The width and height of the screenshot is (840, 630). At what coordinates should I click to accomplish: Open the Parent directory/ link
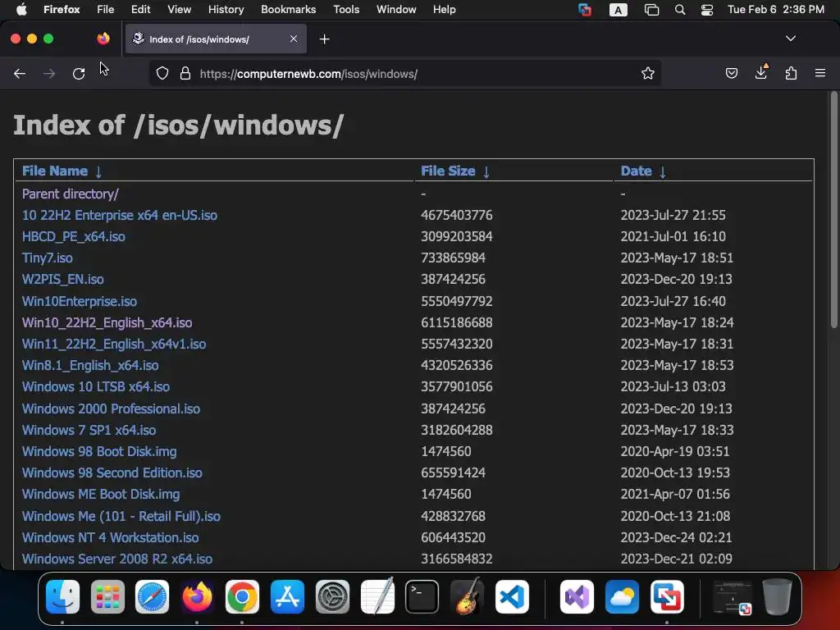pyautogui.click(x=71, y=194)
